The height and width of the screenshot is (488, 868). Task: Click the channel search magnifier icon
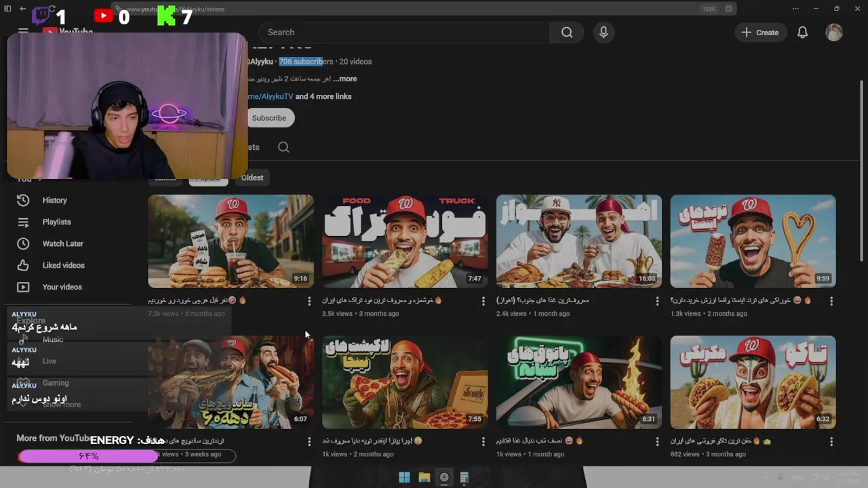point(283,147)
